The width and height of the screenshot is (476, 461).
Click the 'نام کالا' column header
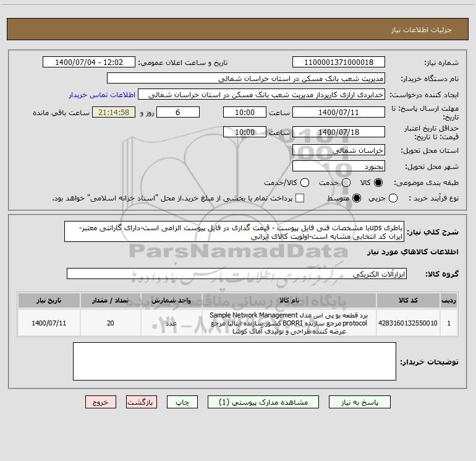289,300
